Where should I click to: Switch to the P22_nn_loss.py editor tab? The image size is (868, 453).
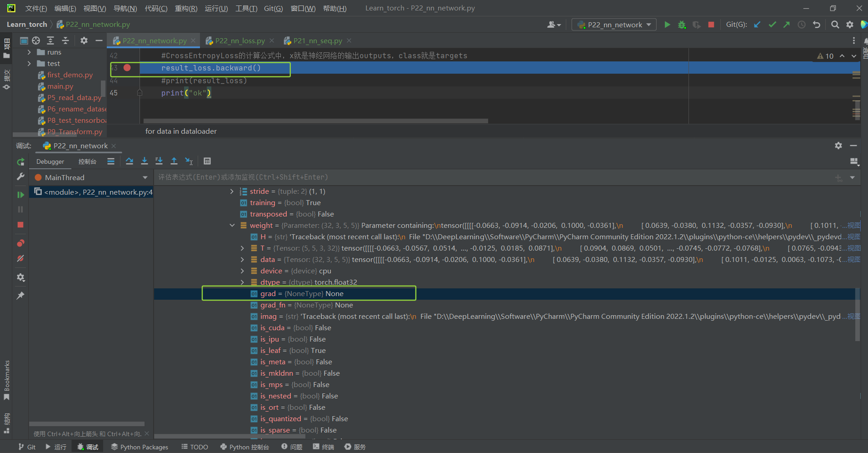[239, 41]
